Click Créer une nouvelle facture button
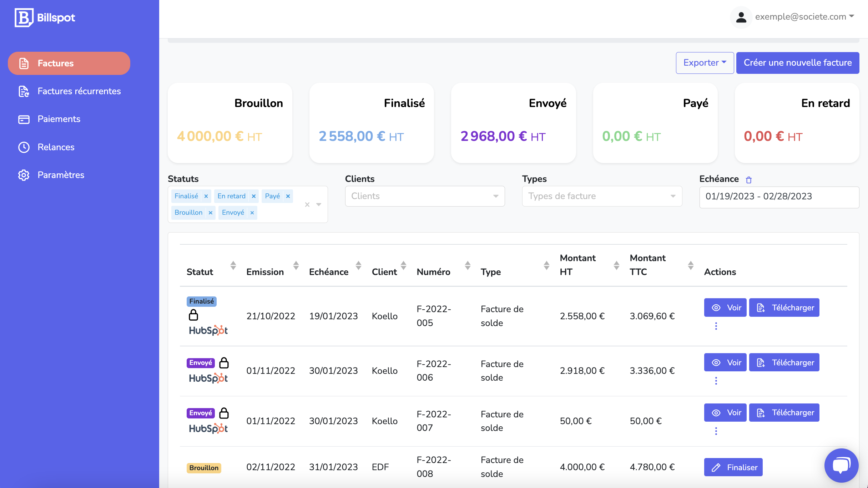Image resolution: width=868 pixels, height=488 pixels. 797,63
